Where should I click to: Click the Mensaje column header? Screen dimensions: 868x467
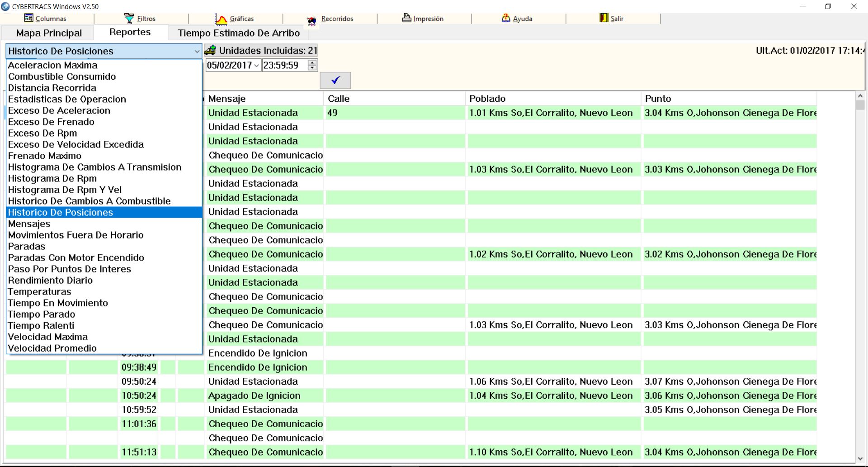264,99
